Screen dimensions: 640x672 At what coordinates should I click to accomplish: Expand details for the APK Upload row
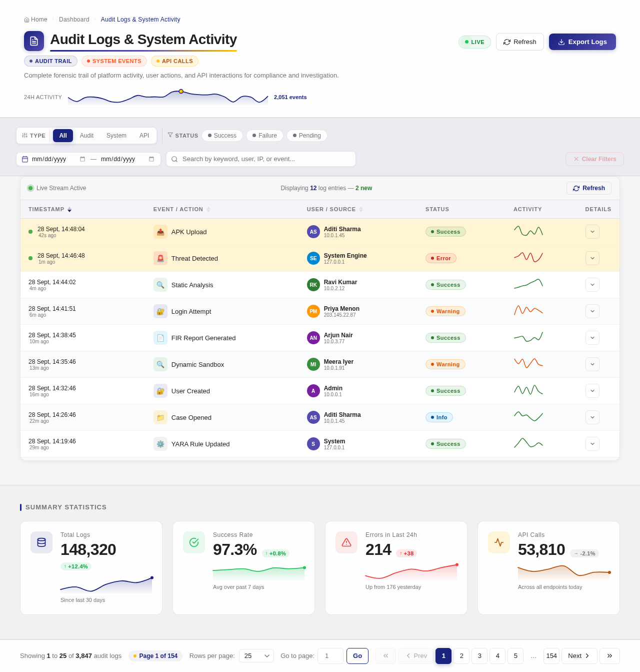pos(592,232)
